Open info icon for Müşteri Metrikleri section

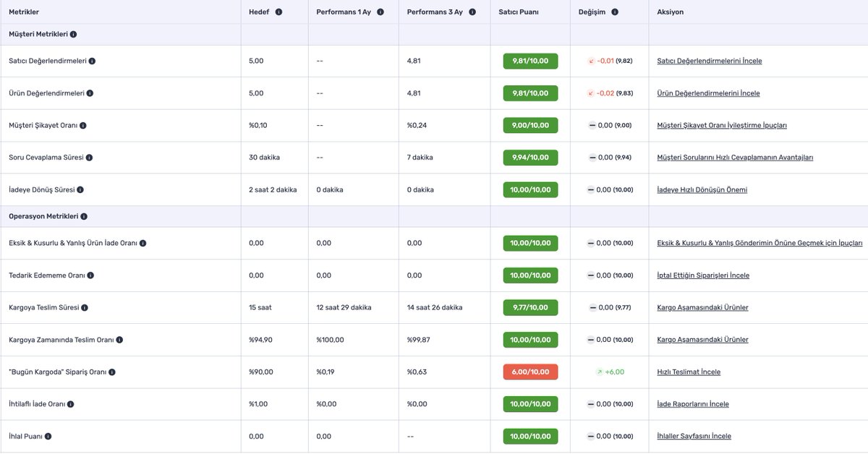[74, 34]
